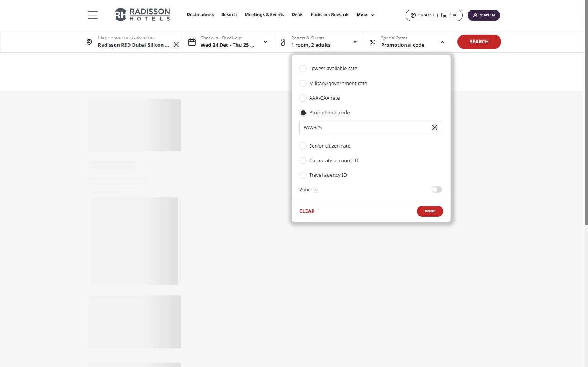
Task: Open Destinations menu item
Action: click(x=200, y=15)
